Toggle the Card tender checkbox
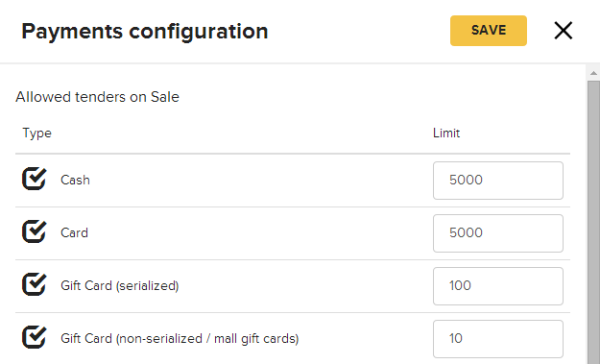600x364 pixels. 34,232
